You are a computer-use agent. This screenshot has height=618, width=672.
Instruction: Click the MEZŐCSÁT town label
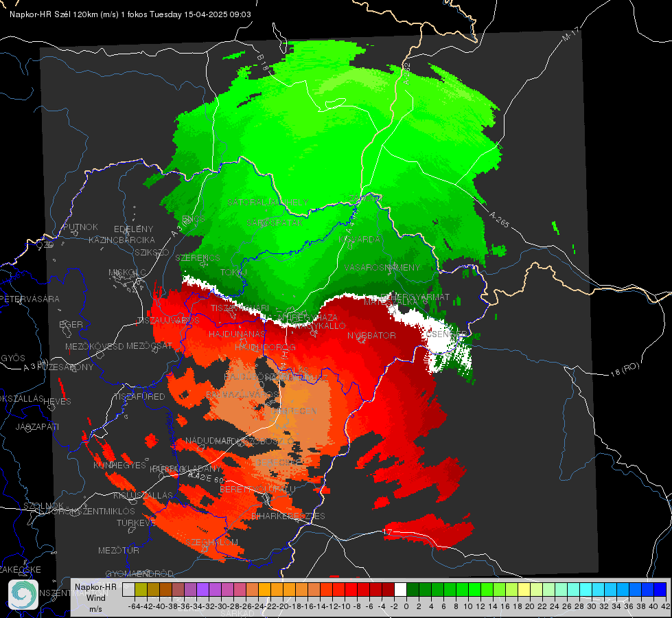tap(149, 345)
